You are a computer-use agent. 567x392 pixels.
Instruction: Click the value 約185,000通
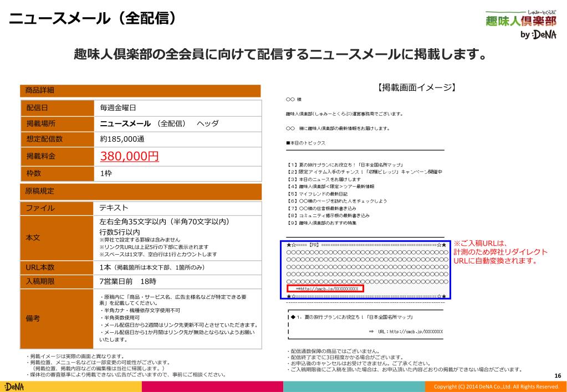tap(122, 139)
